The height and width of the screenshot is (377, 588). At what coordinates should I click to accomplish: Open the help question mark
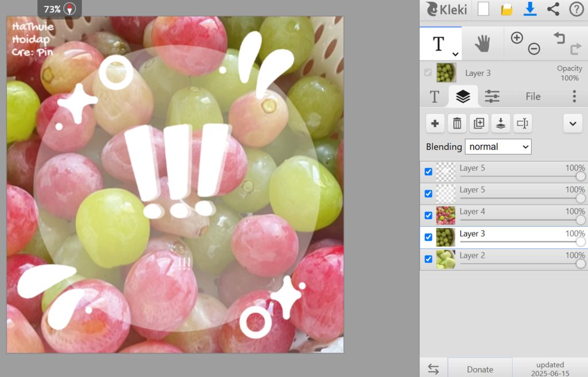tap(577, 9)
